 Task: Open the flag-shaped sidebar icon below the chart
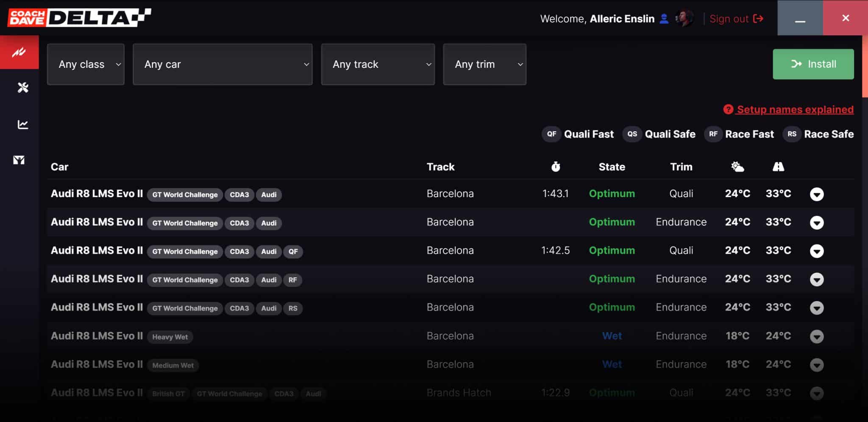pyautogui.click(x=19, y=160)
